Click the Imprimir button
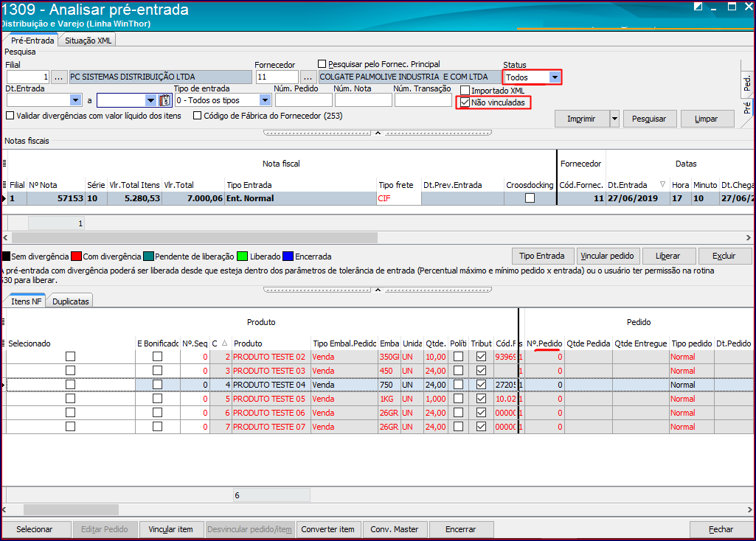This screenshot has width=756, height=541. point(581,119)
